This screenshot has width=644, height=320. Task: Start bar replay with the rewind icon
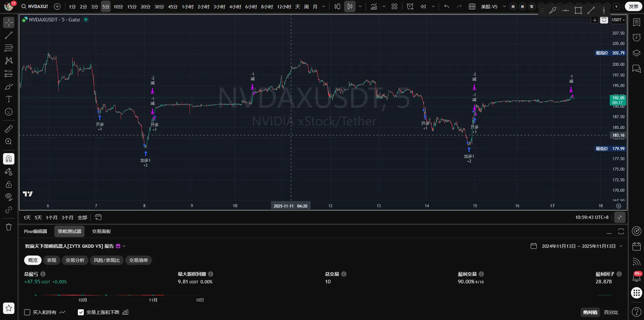(x=423, y=6)
